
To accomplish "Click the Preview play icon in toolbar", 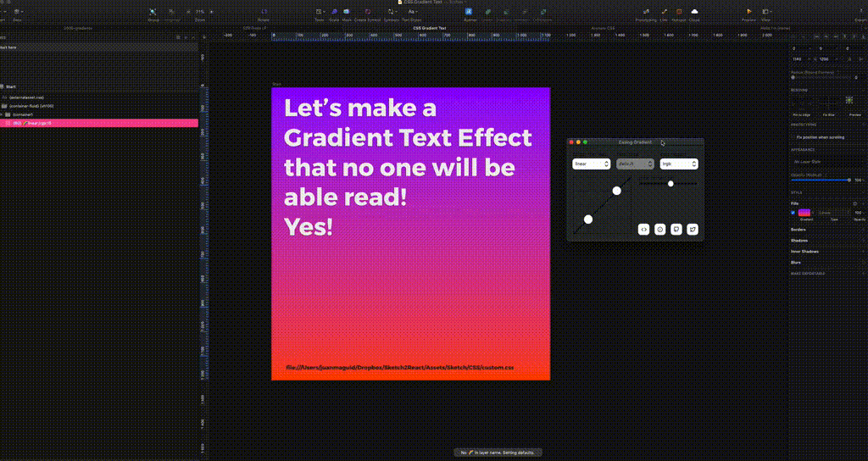I will pos(748,12).
